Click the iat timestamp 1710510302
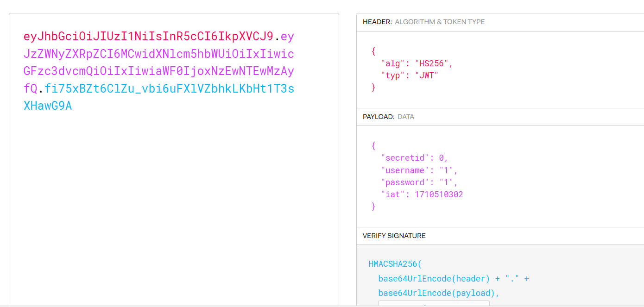644x307 pixels. point(438,194)
